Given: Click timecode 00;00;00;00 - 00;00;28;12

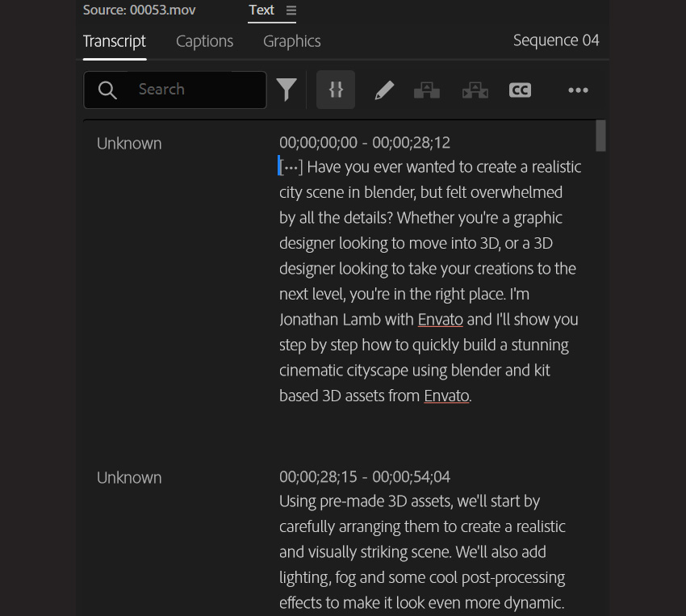Looking at the screenshot, I should [x=365, y=143].
